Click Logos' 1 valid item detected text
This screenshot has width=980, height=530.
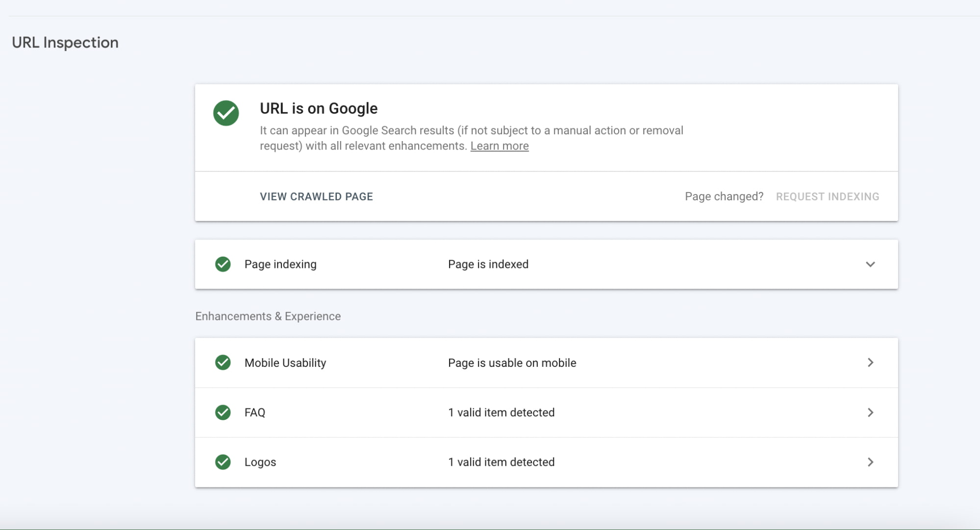point(502,462)
